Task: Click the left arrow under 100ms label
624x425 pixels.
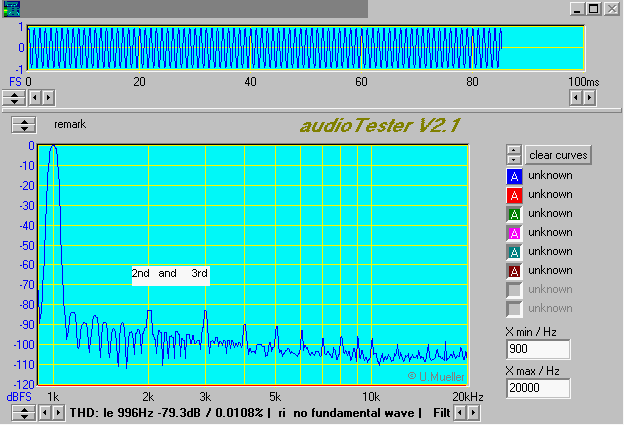Action: (576, 97)
